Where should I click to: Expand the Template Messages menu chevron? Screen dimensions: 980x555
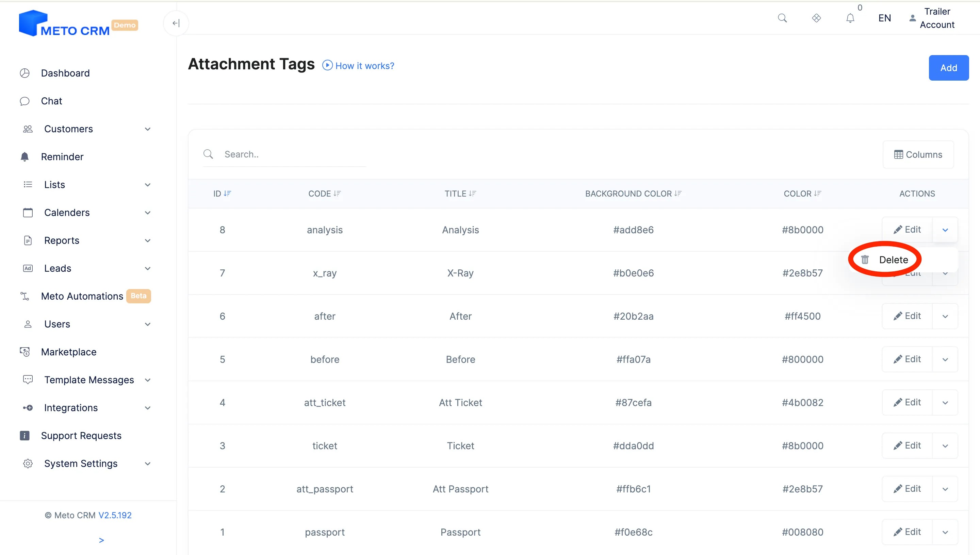[x=148, y=380]
